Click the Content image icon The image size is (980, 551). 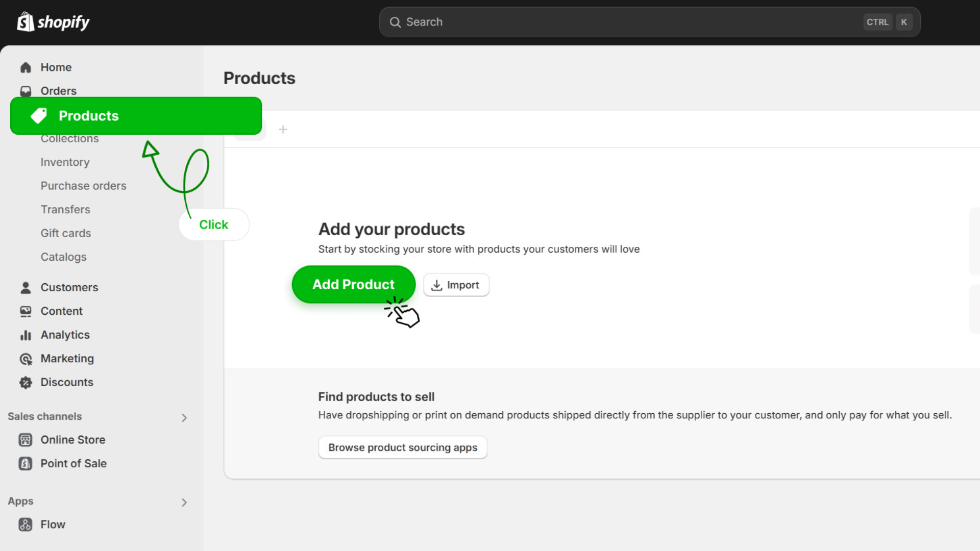click(x=26, y=311)
